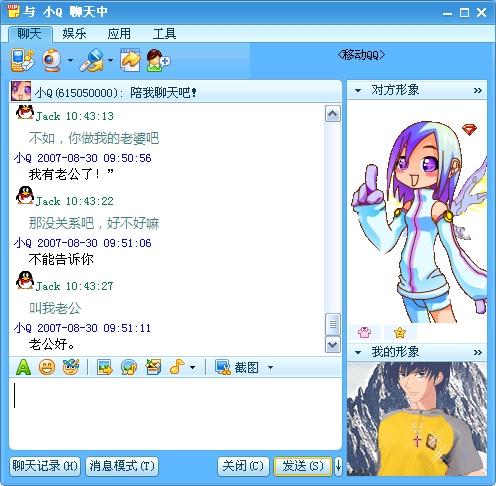Viewport: 496px width, 486px height.
Task: Click the send file icon
Action: [x=130, y=60]
